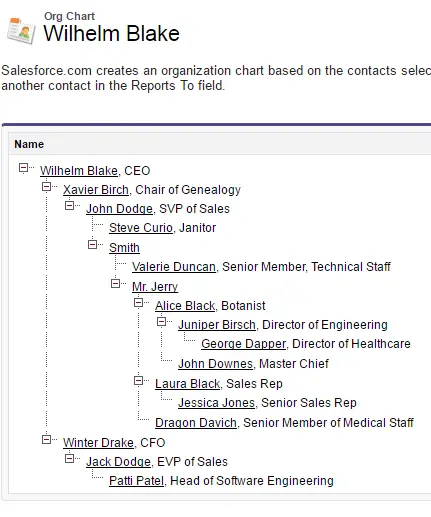This screenshot has height=517, width=431.
Task: Collapse the Mr. Jerry node
Action: pos(115,284)
